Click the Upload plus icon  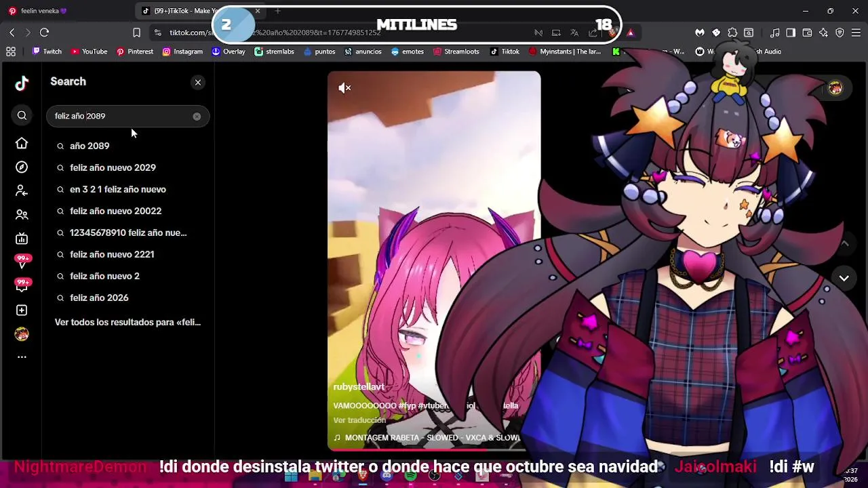coord(22,310)
